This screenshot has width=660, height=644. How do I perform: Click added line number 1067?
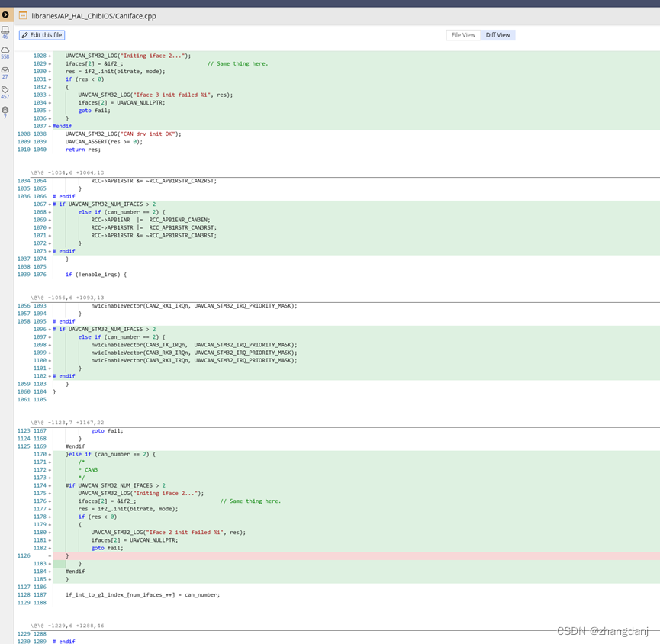pyautogui.click(x=40, y=204)
